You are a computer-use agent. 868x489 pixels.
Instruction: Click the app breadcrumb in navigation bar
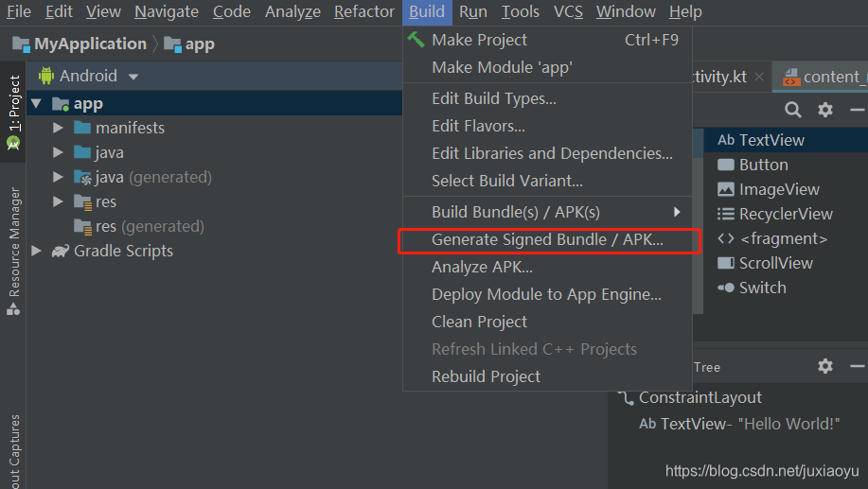click(189, 44)
